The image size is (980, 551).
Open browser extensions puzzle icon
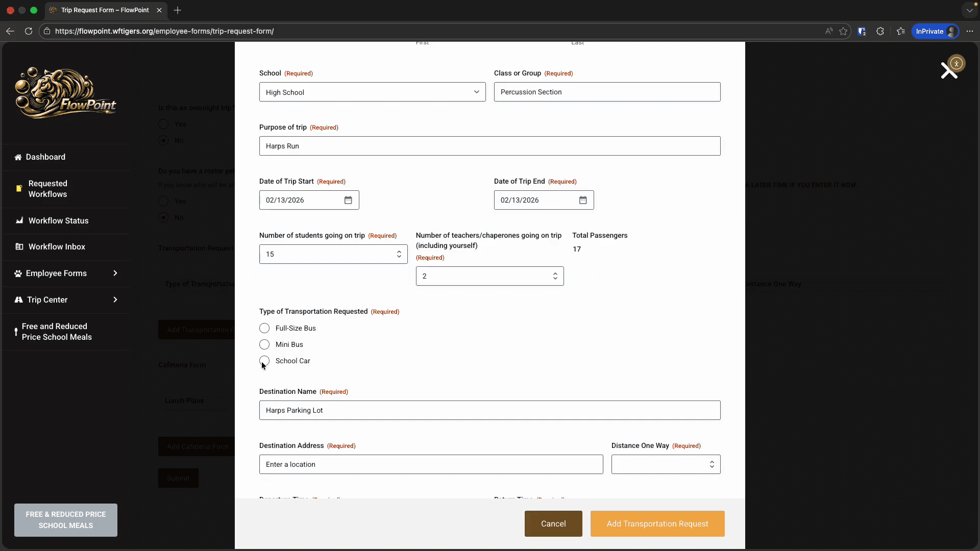(x=880, y=31)
